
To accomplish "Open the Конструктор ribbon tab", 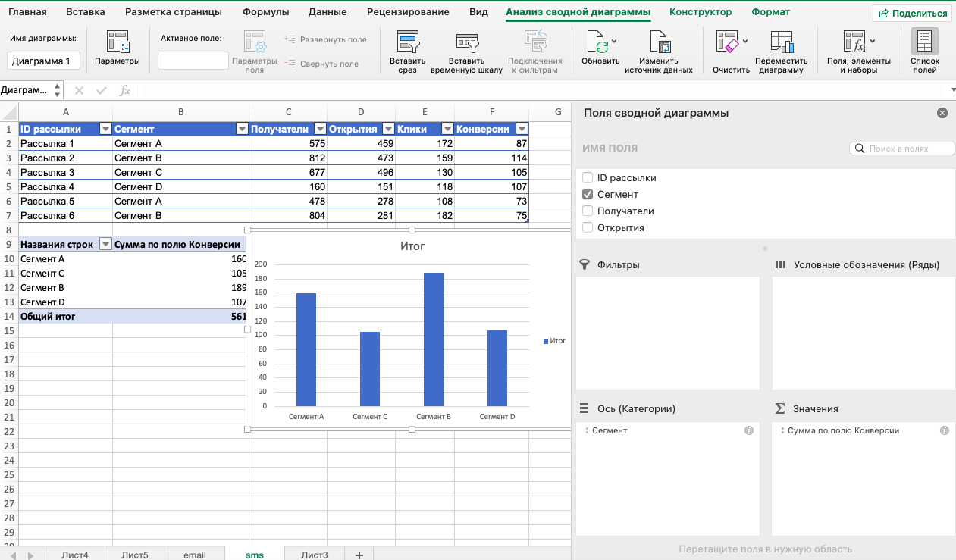I will coord(701,12).
